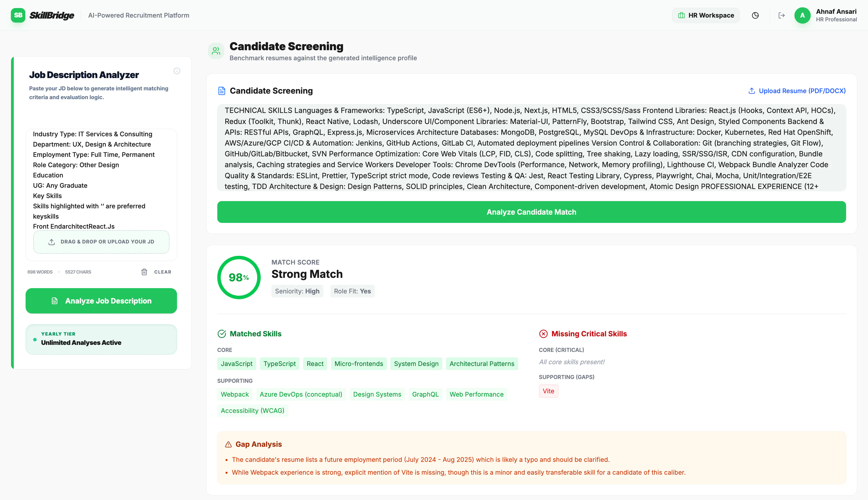Click the All core skills present! note
The height and width of the screenshot is (500, 868).
click(x=571, y=362)
